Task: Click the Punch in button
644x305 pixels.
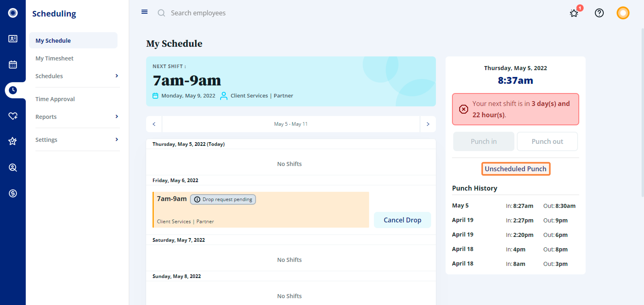Action: tap(483, 141)
